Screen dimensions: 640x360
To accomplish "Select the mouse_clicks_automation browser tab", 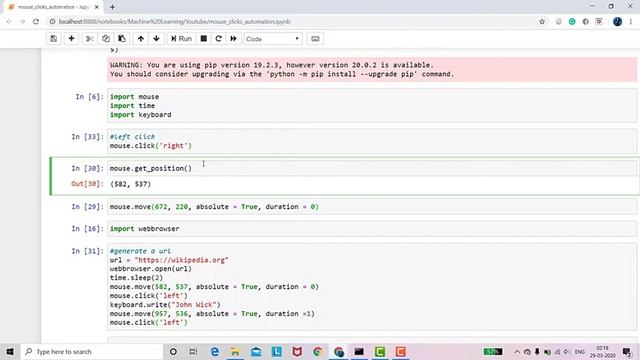I will tap(53, 7).
